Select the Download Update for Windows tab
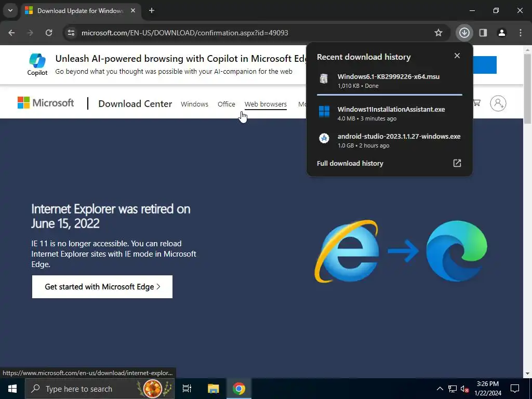 (81, 10)
